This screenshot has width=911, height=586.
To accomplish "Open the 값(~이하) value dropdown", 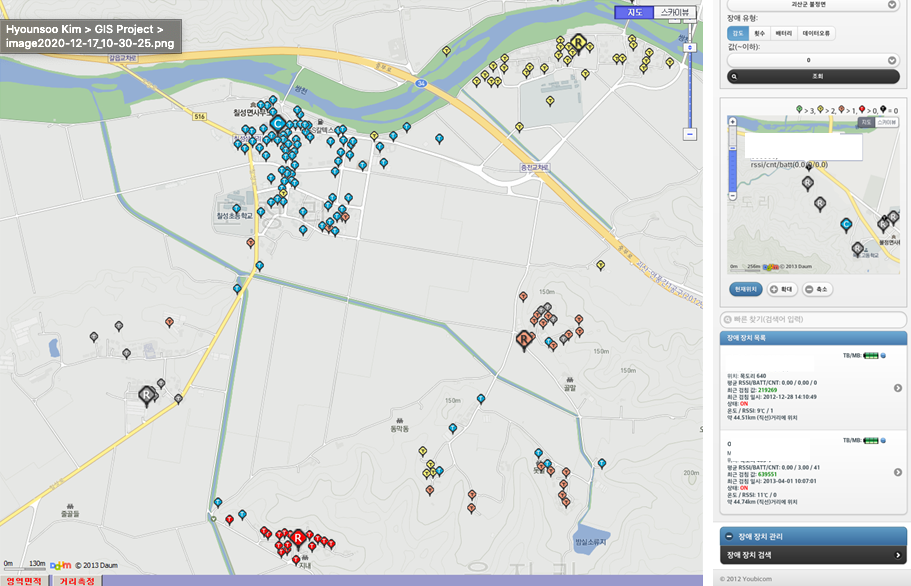I will pos(813,60).
